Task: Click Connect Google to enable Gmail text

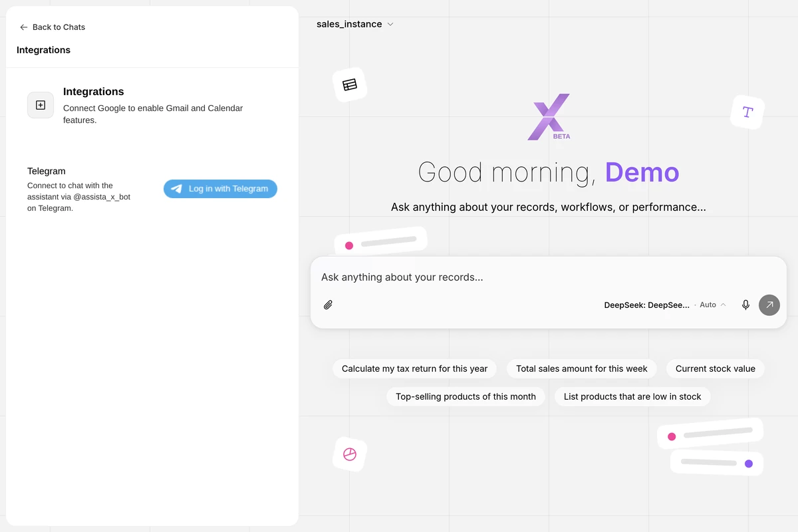Action: click(153, 114)
